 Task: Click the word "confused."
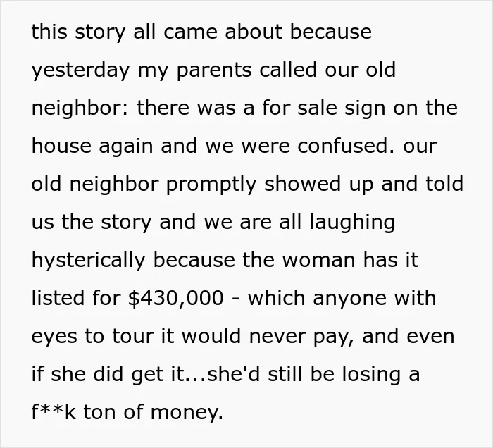coord(346,146)
